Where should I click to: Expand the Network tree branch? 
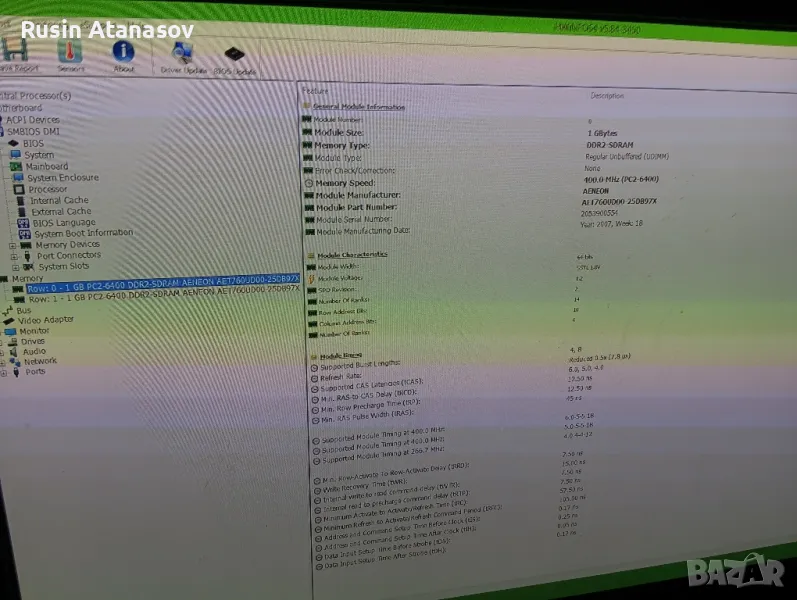(4, 362)
